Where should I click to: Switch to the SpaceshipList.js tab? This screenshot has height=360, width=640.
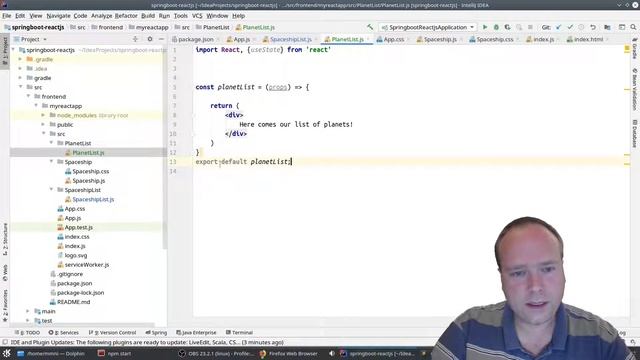[x=290, y=39]
